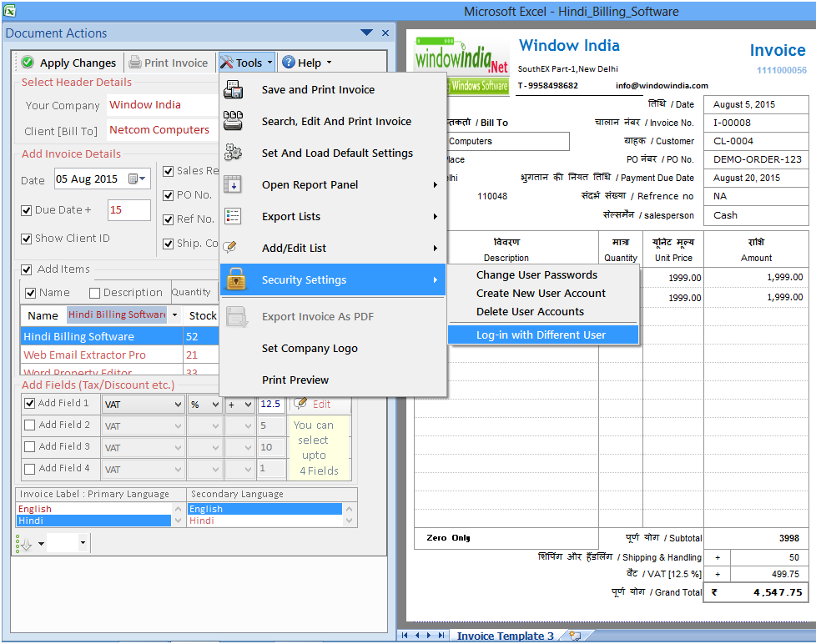Select Web Email Extractor Pro item row
Viewport: 816px width, 644px height.
[118, 355]
